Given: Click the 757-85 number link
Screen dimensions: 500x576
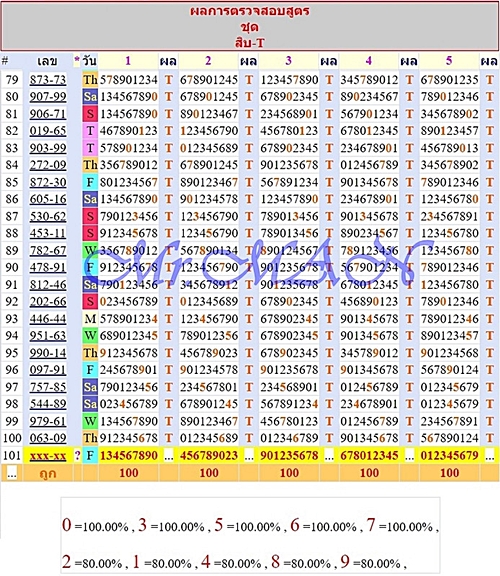Looking at the screenshot, I should (x=48, y=387).
